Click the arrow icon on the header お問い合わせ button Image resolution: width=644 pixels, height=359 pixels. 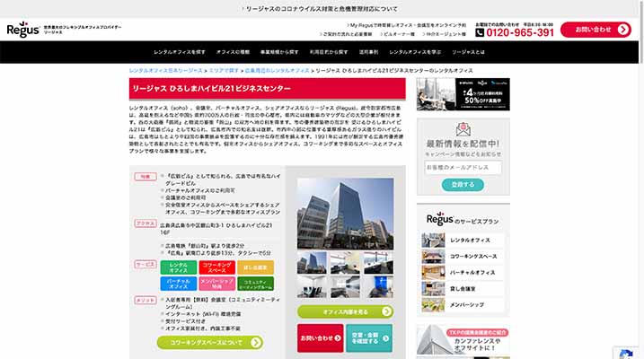(622, 30)
